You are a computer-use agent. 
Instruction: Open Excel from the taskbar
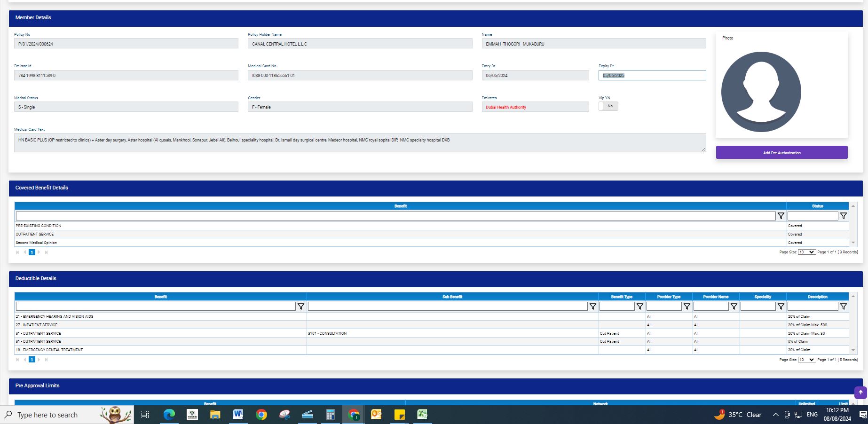(422, 414)
